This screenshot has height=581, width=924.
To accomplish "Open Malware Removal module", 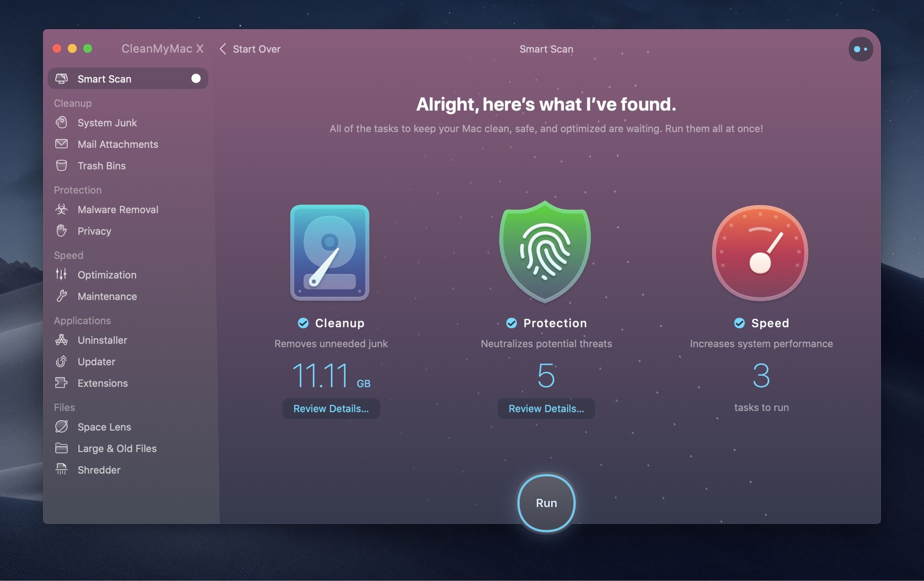I will tap(128, 210).
